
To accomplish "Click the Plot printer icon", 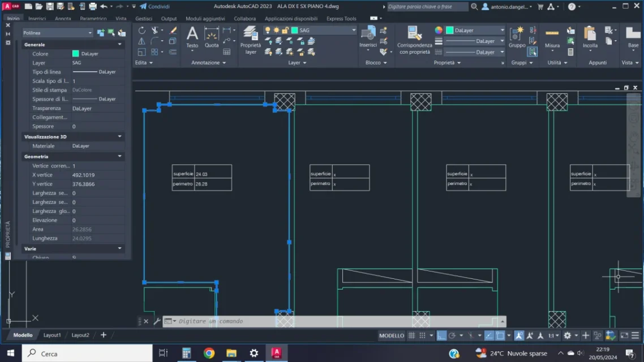I will tap(93, 7).
